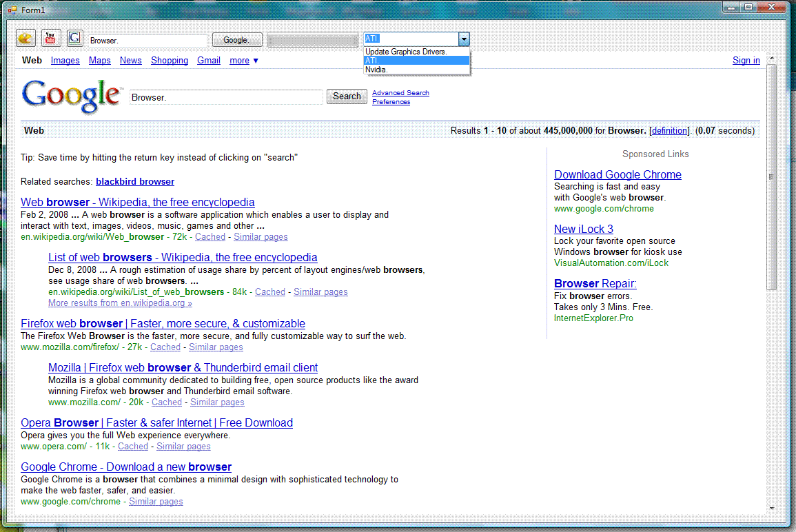The height and width of the screenshot is (532, 796).
Task: Click related search blackbird browser
Action: click(x=135, y=182)
